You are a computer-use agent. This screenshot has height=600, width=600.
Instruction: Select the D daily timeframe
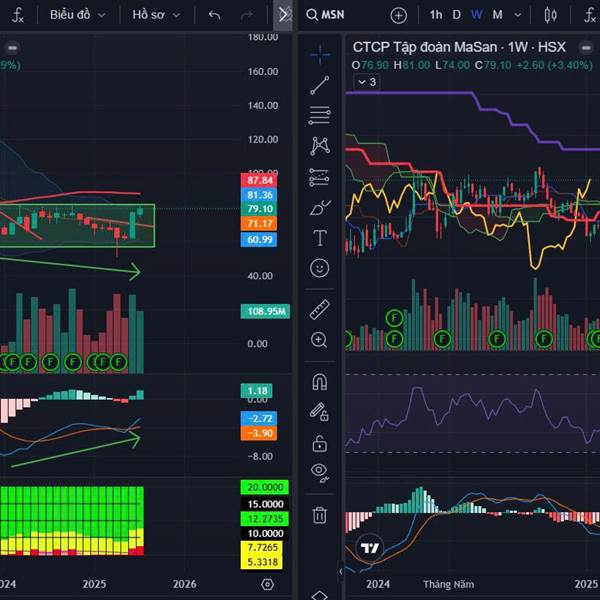point(456,15)
